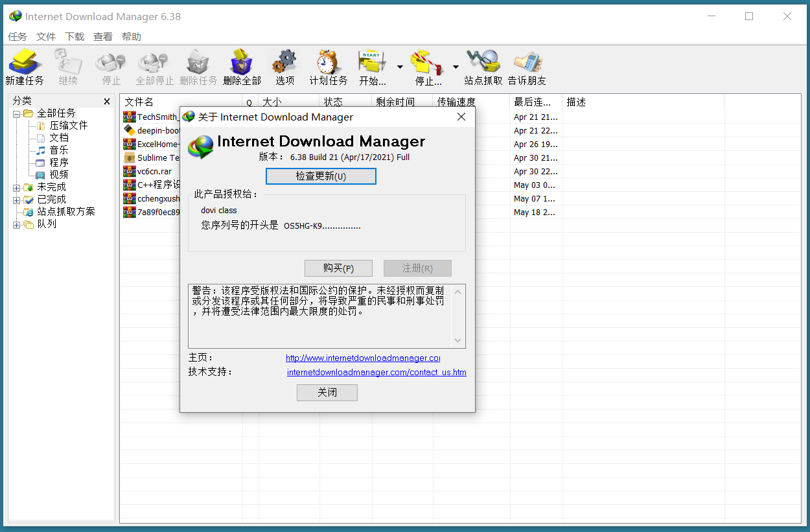The width and height of the screenshot is (810, 532).
Task: Click the archive icon beside vc6cn.rar
Action: click(130, 171)
